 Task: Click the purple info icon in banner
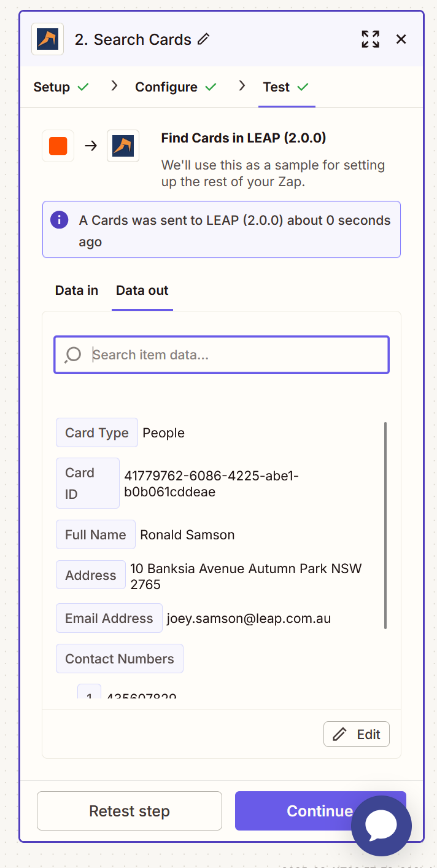pos(60,220)
